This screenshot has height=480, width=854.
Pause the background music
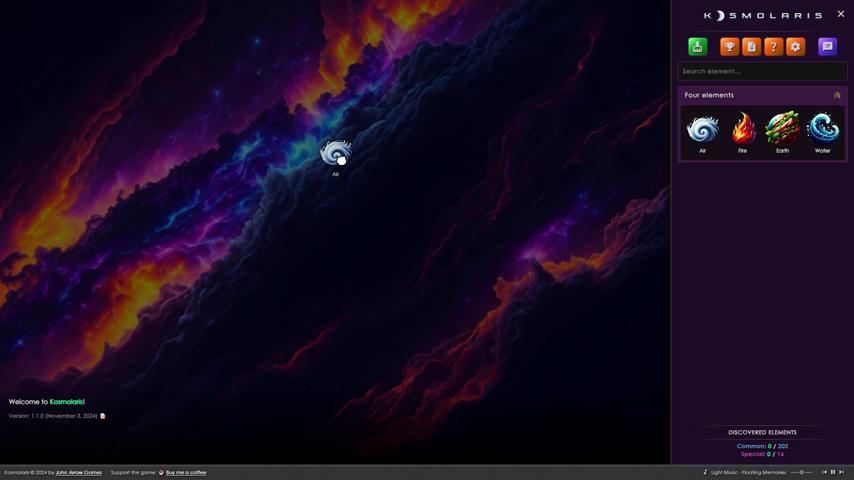[x=833, y=472]
